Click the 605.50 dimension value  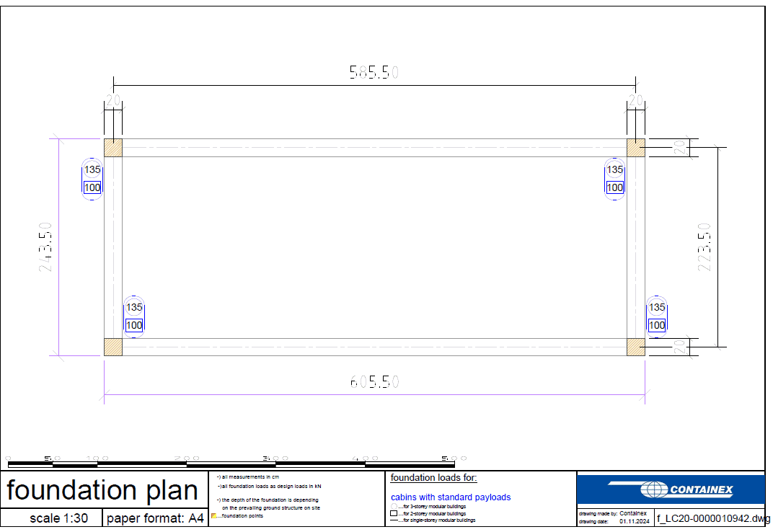374,381
